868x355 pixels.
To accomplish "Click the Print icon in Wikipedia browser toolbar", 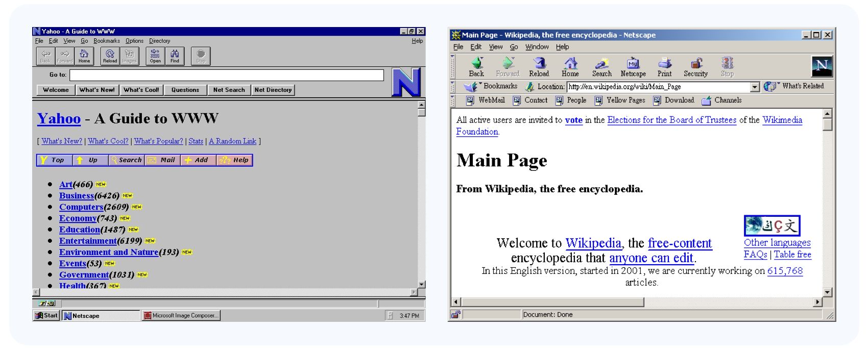I will point(664,66).
